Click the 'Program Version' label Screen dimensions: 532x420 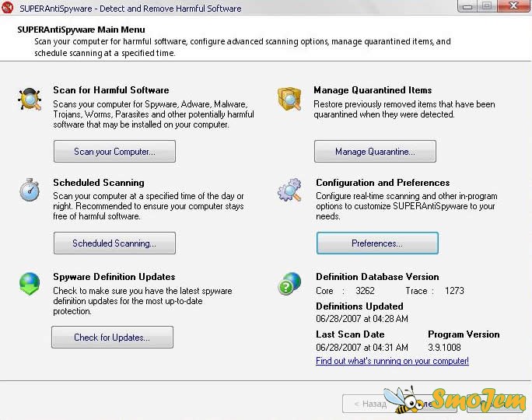tap(464, 334)
